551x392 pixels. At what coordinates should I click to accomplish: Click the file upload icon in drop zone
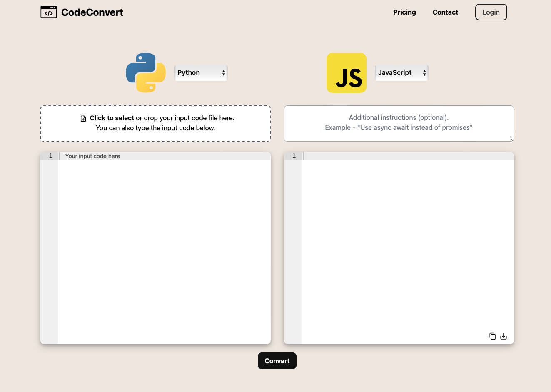(x=83, y=119)
